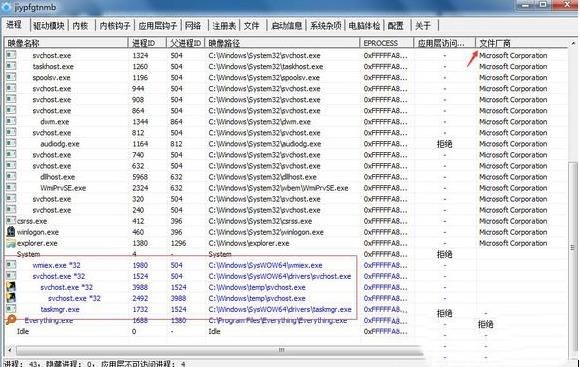Open the 关于 tab
The height and width of the screenshot is (367, 580).
point(423,26)
